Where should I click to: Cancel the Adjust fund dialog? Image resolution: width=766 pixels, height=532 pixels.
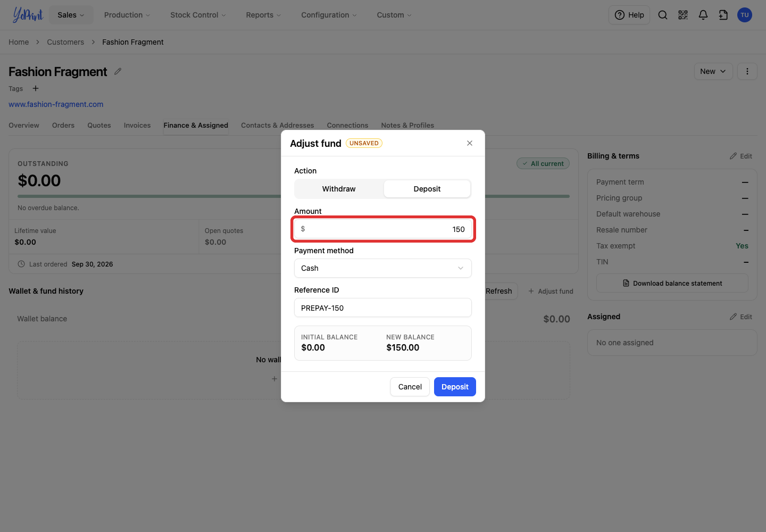410,387
